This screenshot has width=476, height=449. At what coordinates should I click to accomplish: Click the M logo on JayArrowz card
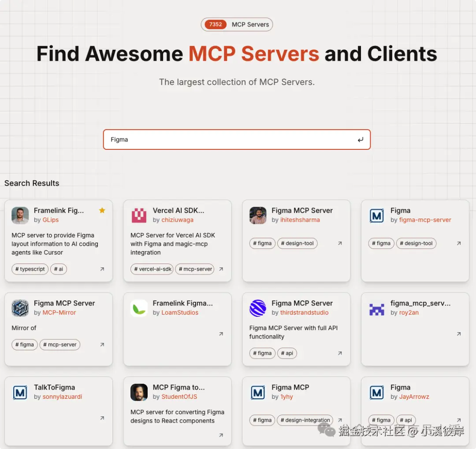point(377,393)
